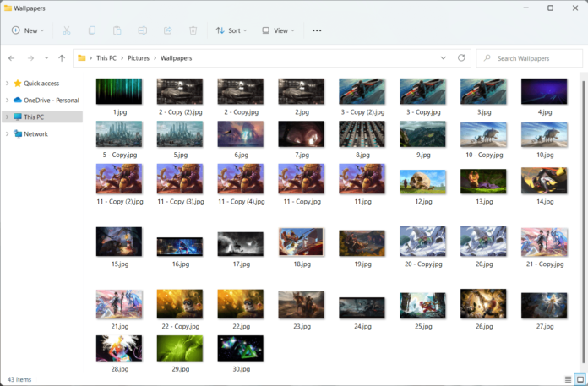
Task: Click the '14.jpg' file name
Action: (545, 202)
